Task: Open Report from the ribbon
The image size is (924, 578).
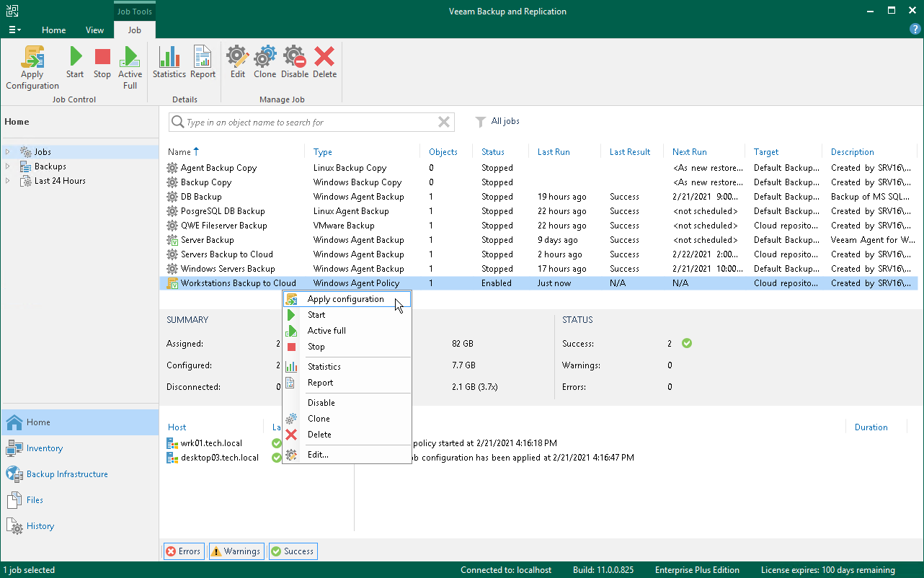Action: [x=203, y=57]
